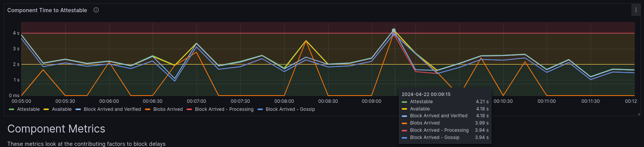The width and height of the screenshot is (644, 147).
Task: Click the 00:06:00 label on the x-axis
Action: click(x=109, y=101)
